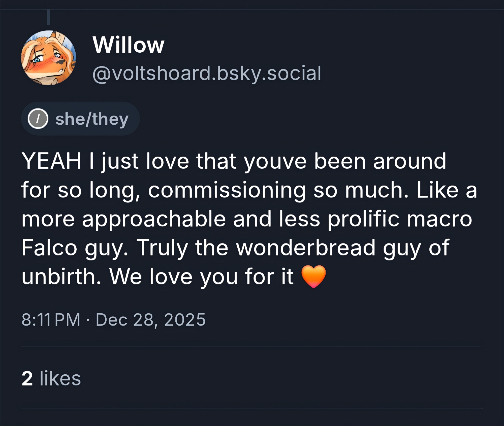Image resolution: width=504 pixels, height=426 pixels.
Task: Click the round labeler icon beside she/they
Action: (x=38, y=119)
